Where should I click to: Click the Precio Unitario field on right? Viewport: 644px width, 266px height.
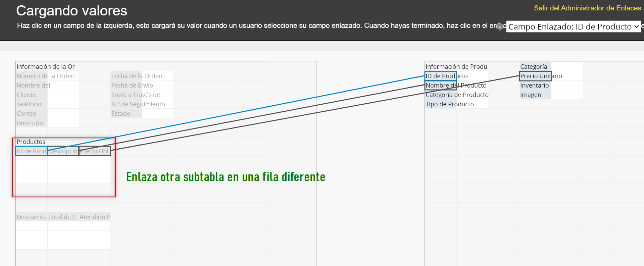[535, 76]
